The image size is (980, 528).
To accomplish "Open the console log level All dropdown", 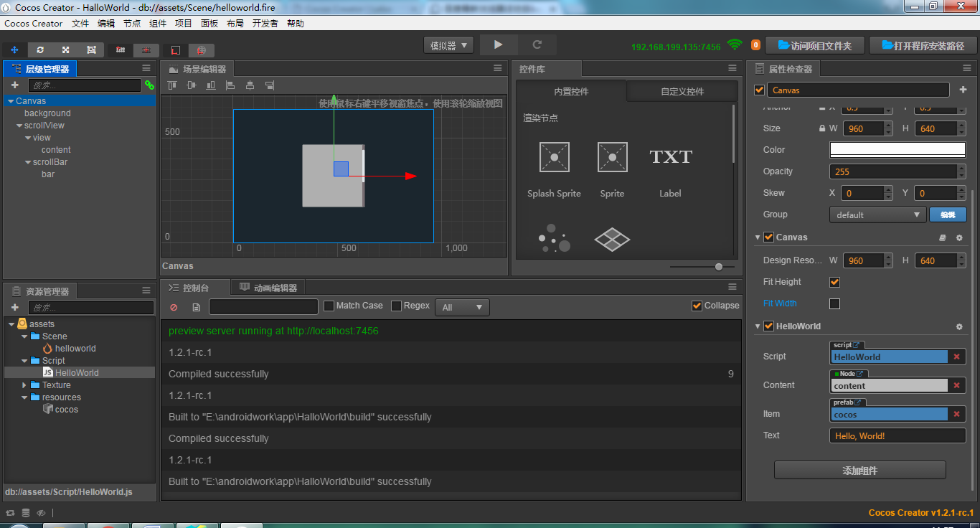I will point(462,307).
